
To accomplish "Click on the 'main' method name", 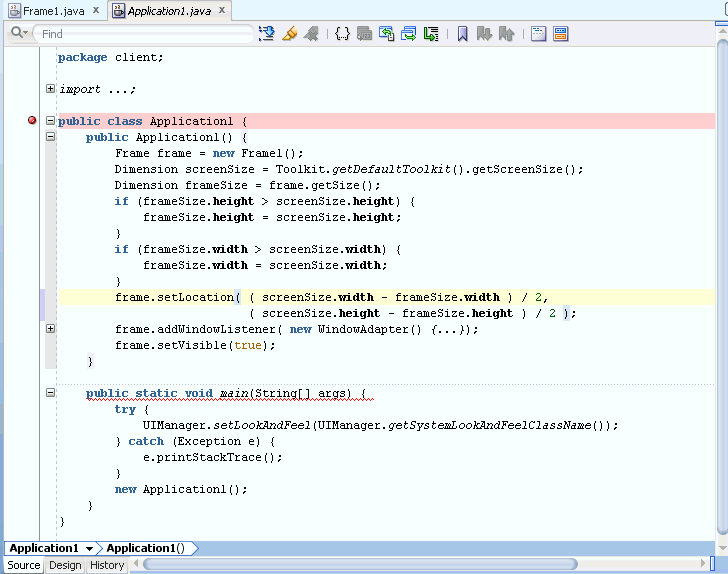I will (234, 393).
